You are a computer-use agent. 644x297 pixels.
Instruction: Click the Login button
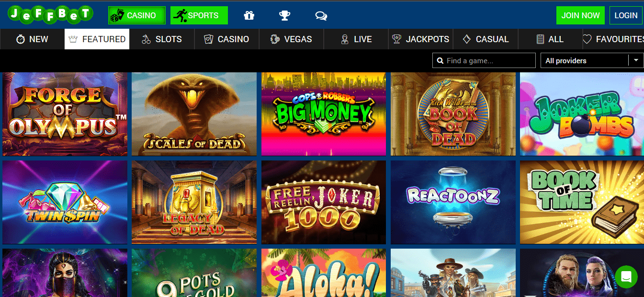tap(626, 15)
